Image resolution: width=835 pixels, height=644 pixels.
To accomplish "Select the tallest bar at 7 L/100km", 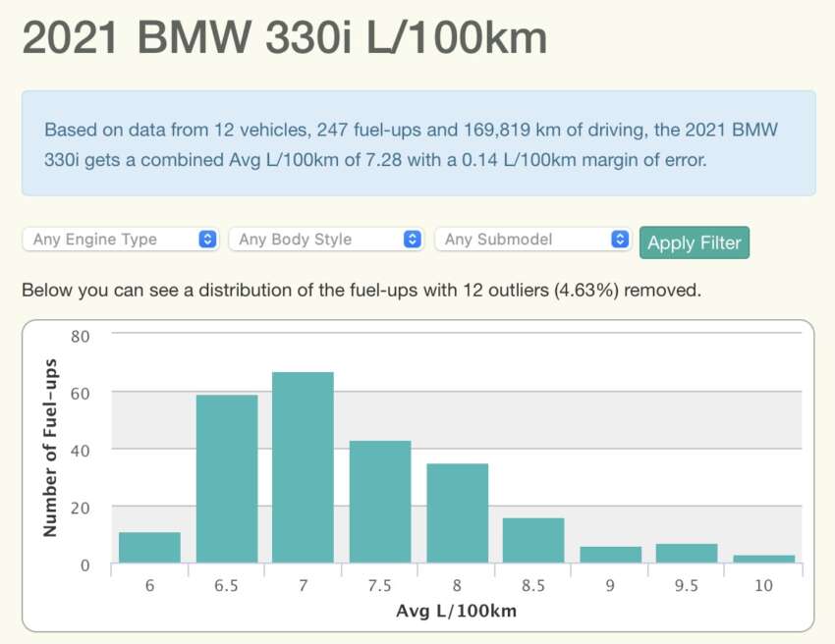I will point(302,466).
